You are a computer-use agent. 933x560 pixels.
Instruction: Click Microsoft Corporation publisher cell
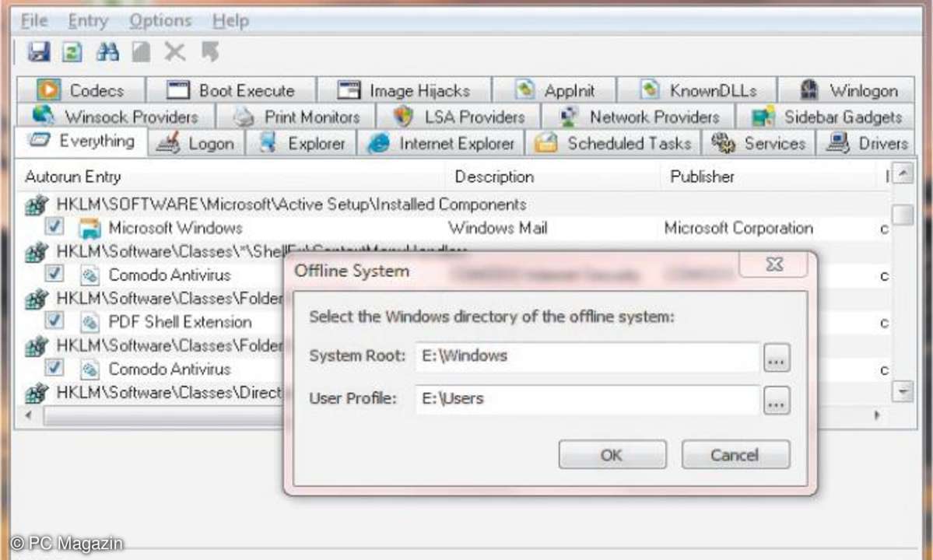tap(738, 228)
